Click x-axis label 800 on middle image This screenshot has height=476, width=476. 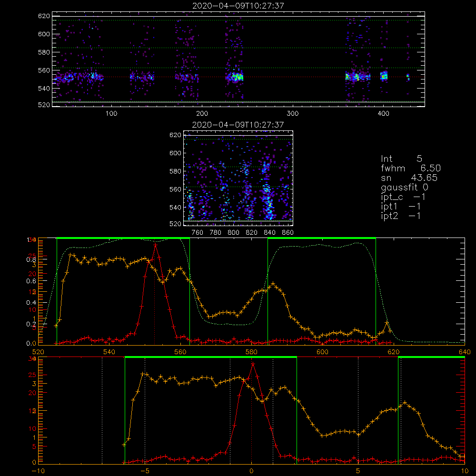pyautogui.click(x=233, y=233)
